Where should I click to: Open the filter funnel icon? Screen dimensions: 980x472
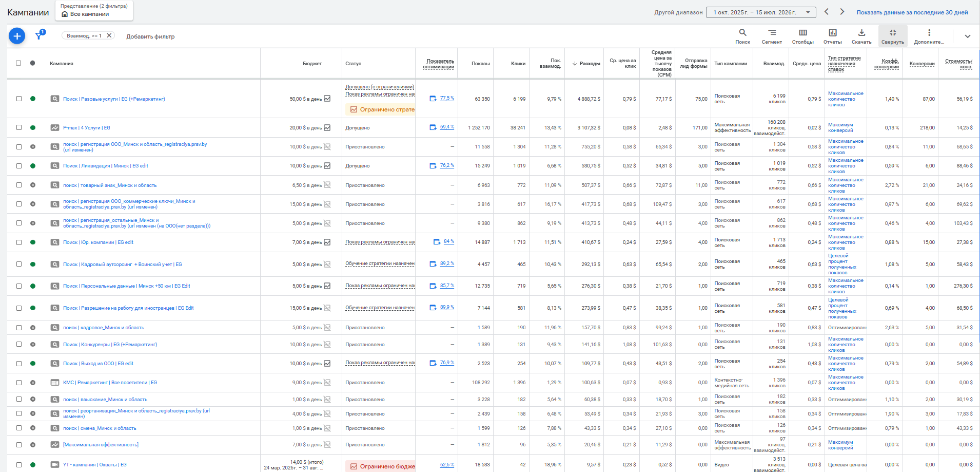pyautogui.click(x=40, y=35)
